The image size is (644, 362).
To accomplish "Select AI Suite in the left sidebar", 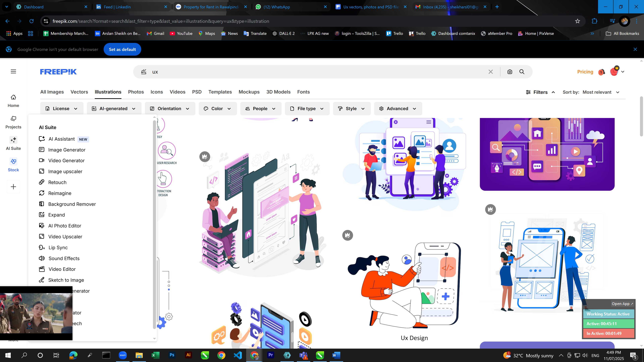I will pyautogui.click(x=13, y=144).
